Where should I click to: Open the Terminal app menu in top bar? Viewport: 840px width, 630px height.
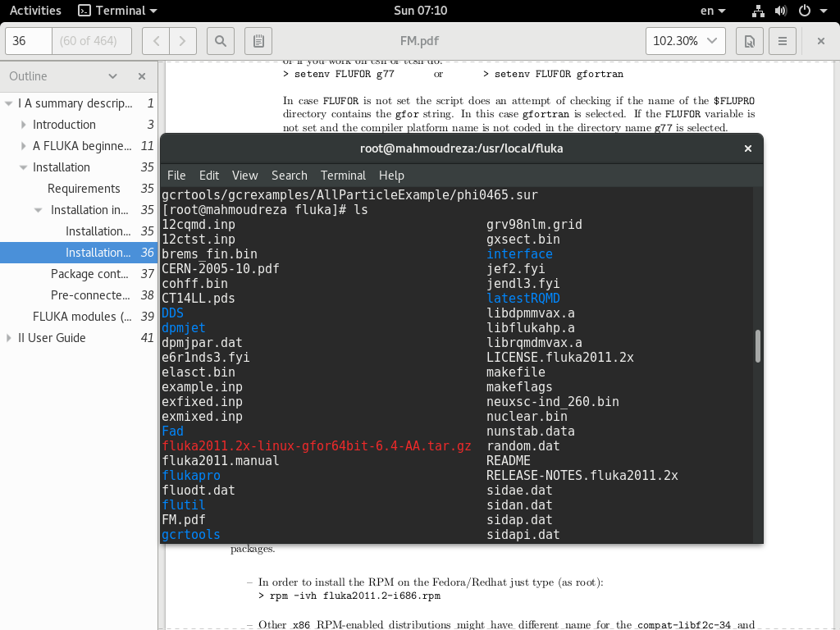tap(118, 11)
